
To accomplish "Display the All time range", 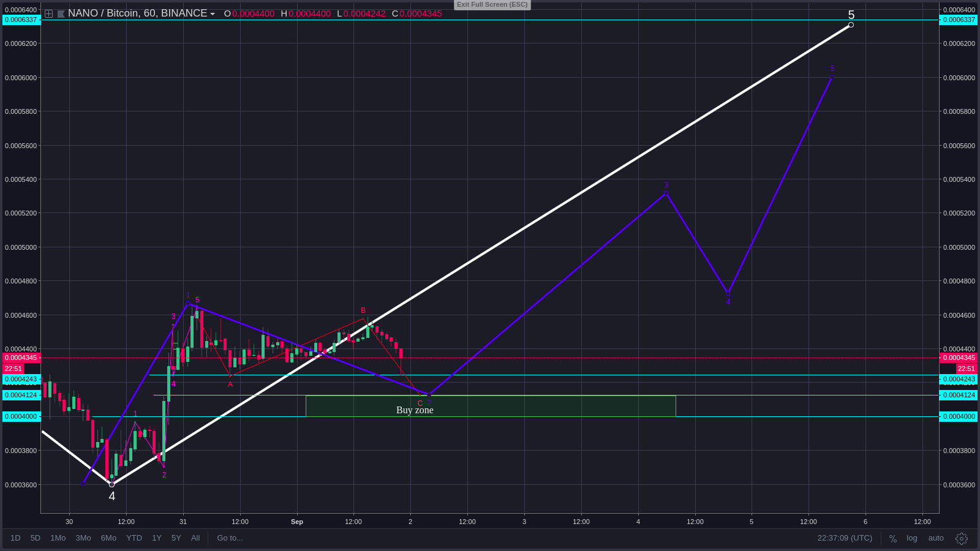I will pos(195,538).
